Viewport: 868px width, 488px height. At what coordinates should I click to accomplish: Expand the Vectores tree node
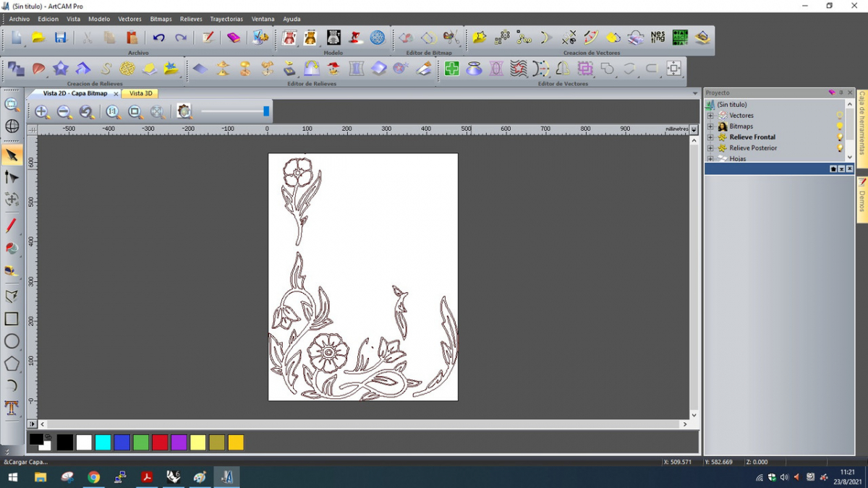pos(710,116)
